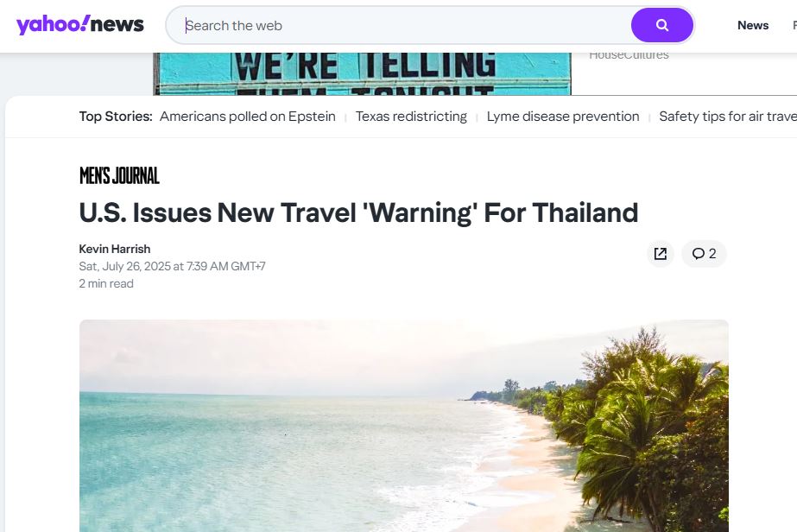Click the Thailand travel warning headline
The width and height of the screenshot is (797, 532).
(358, 212)
